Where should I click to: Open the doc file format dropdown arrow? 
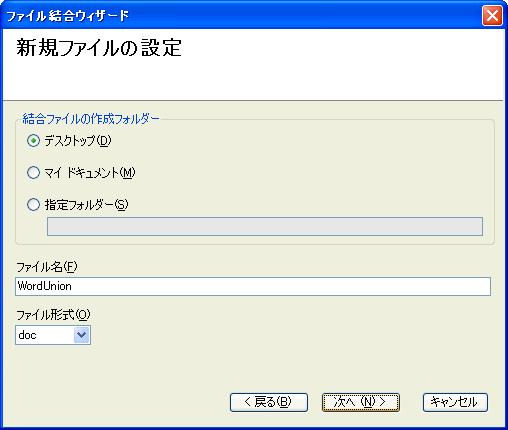click(x=82, y=335)
